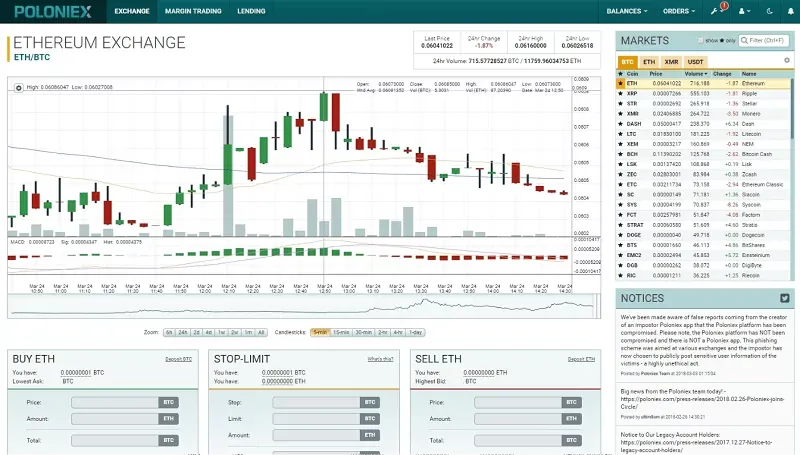Toggle favorite star for DASH row

pos(620,124)
